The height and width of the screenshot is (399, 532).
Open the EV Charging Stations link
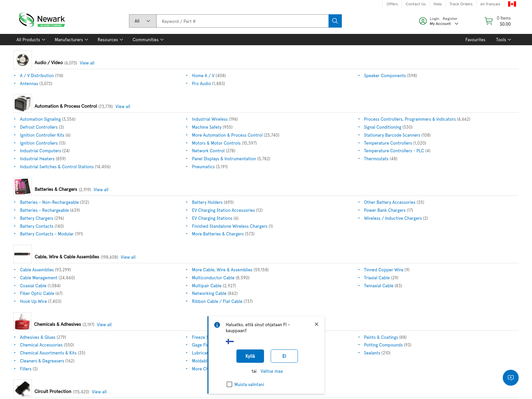click(212, 218)
